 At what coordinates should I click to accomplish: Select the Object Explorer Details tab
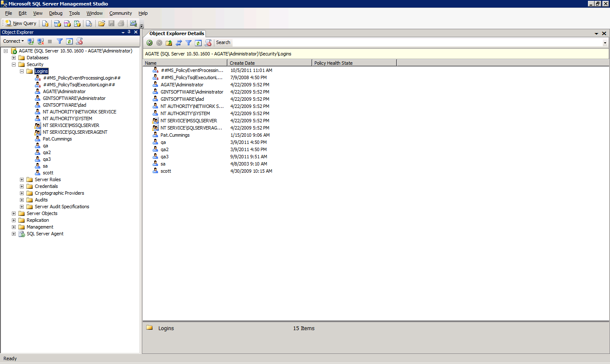[x=177, y=33]
